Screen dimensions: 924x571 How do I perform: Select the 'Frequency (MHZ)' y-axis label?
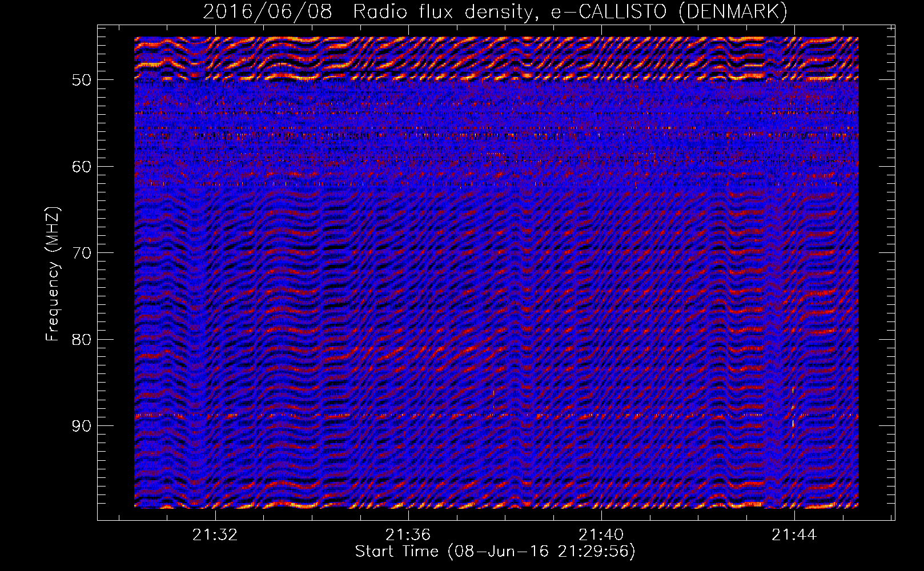pos(53,275)
